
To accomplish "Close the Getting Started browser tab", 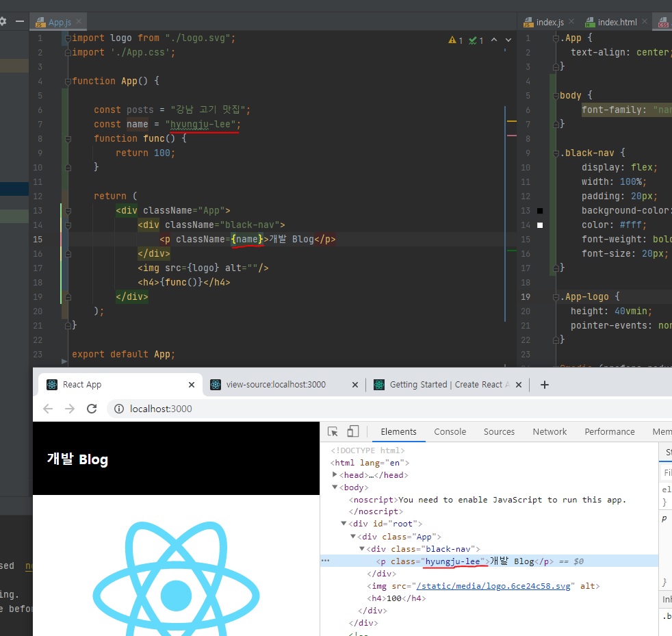I will click(x=519, y=385).
